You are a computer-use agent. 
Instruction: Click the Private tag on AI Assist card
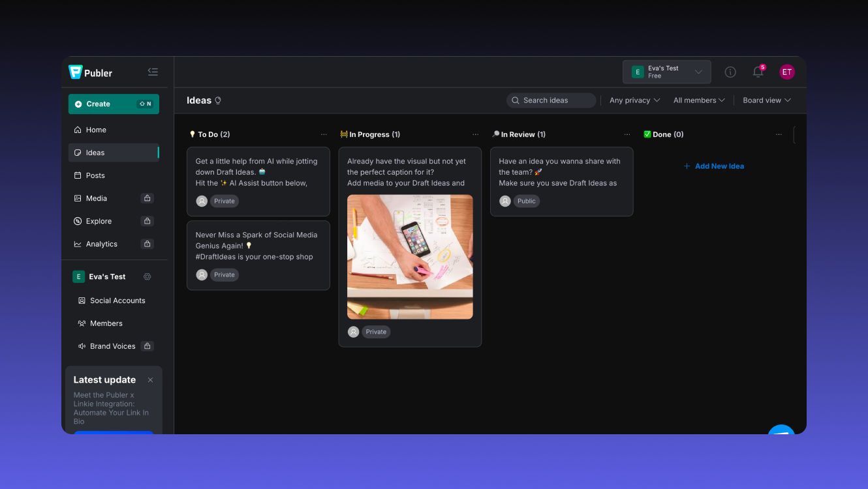(225, 201)
